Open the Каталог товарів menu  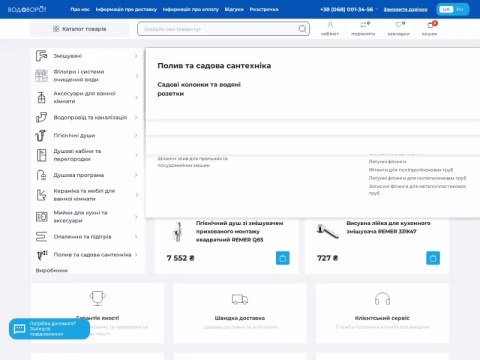pos(80,29)
